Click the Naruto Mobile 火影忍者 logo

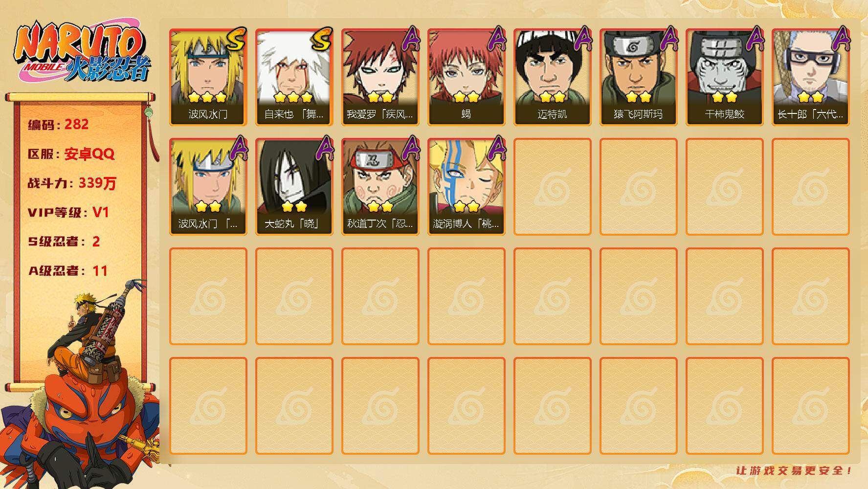point(82,53)
